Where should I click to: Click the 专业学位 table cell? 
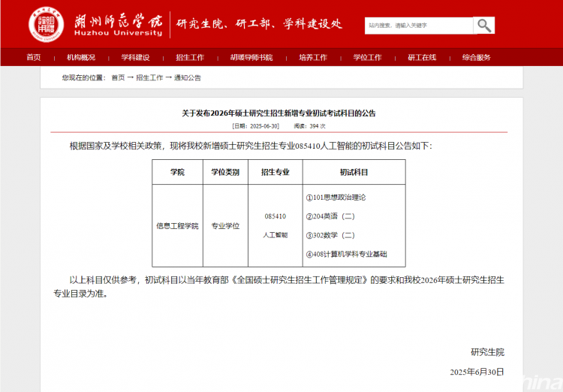[x=225, y=226]
